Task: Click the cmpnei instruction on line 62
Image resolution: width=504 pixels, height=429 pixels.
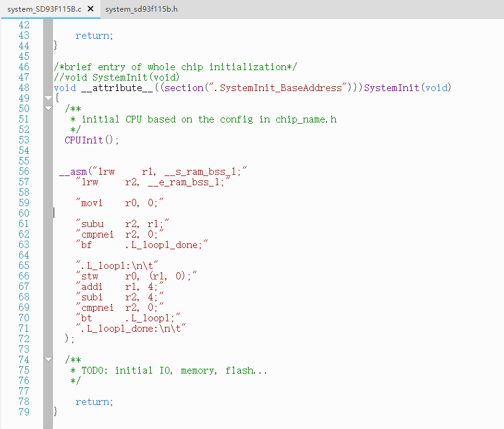Action: [120, 235]
